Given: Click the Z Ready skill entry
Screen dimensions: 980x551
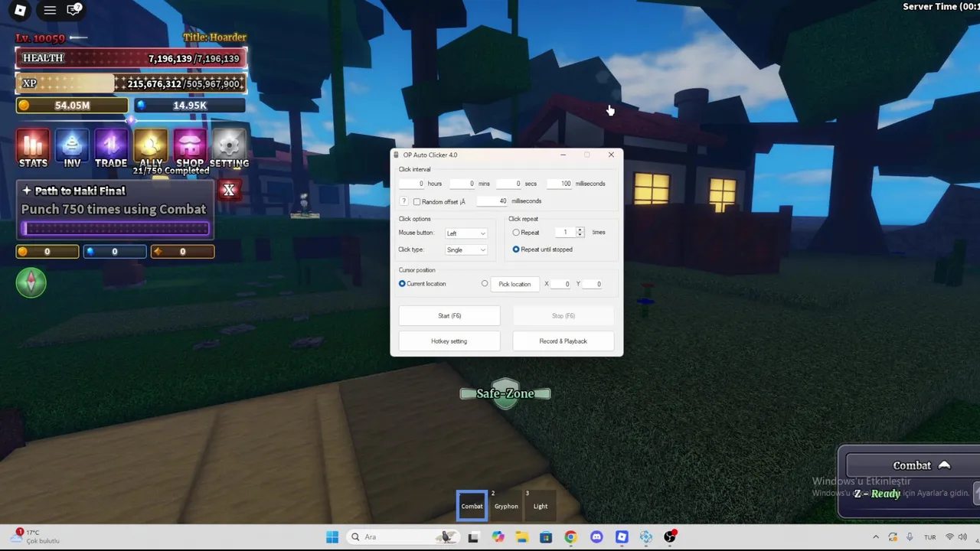Looking at the screenshot, I should [877, 494].
